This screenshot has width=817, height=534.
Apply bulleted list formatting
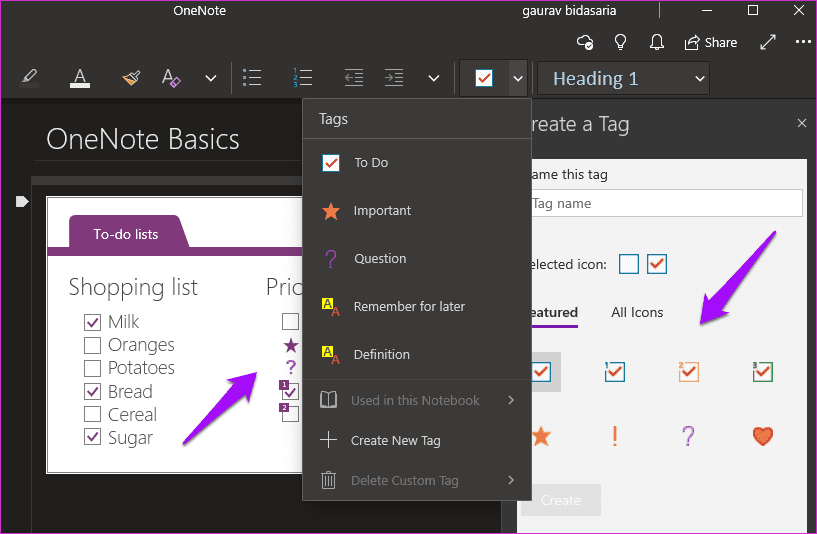252,78
